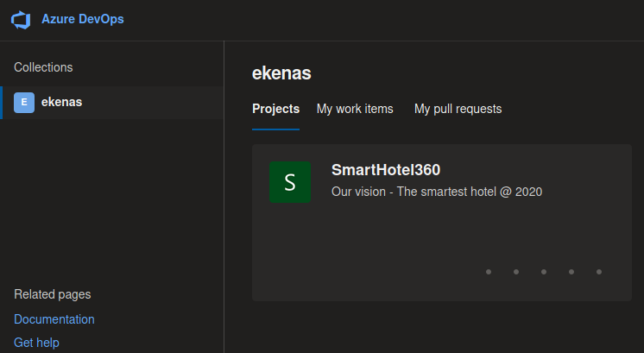Viewport: 644px width, 353px height.
Task: Click the project description about smartest hotel
Action: (x=437, y=192)
